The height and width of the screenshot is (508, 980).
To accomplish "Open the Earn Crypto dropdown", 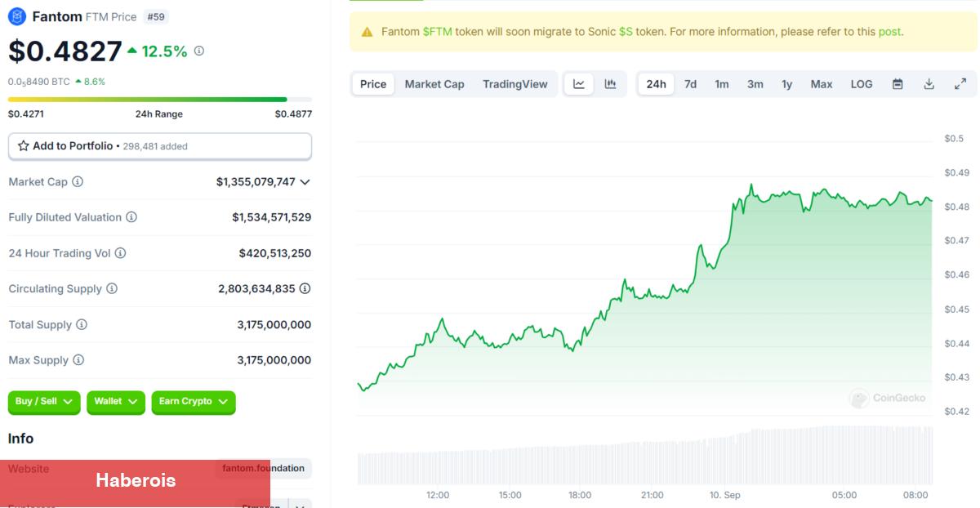I will [194, 402].
